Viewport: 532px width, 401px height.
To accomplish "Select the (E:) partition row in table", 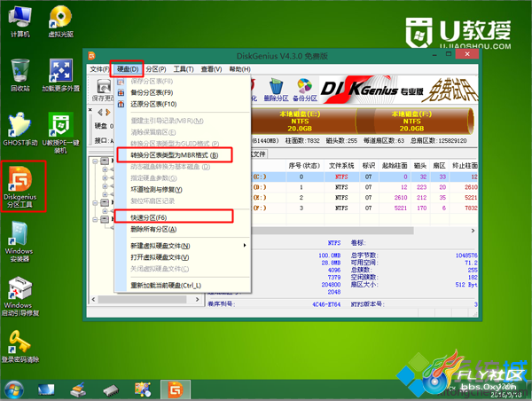I will 364,198.
